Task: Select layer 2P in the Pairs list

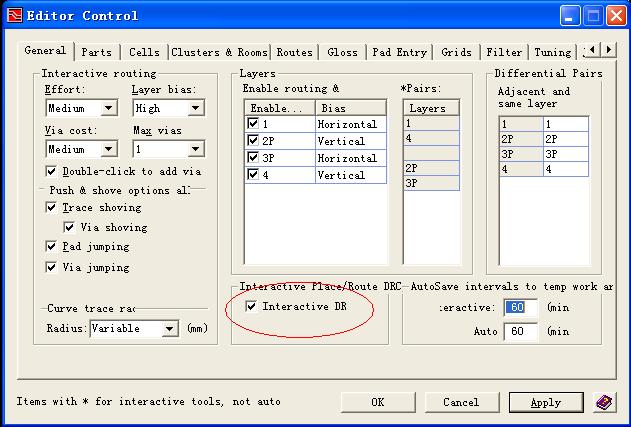Action: [x=431, y=168]
